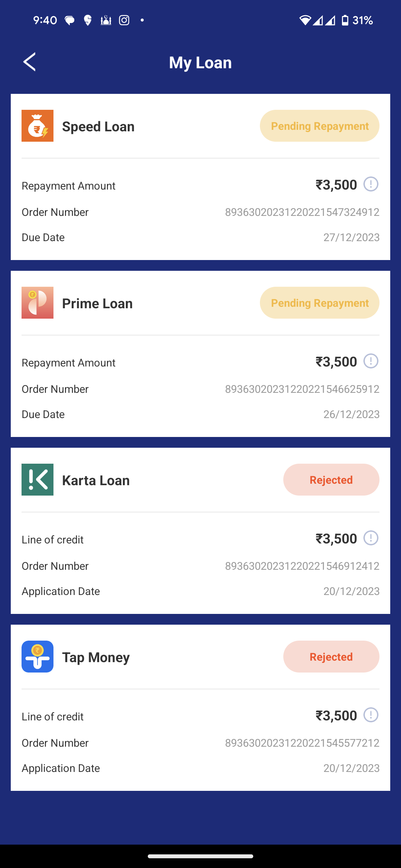The height and width of the screenshot is (868, 401).
Task: Tap the battery indicator in status bar
Action: click(345, 20)
